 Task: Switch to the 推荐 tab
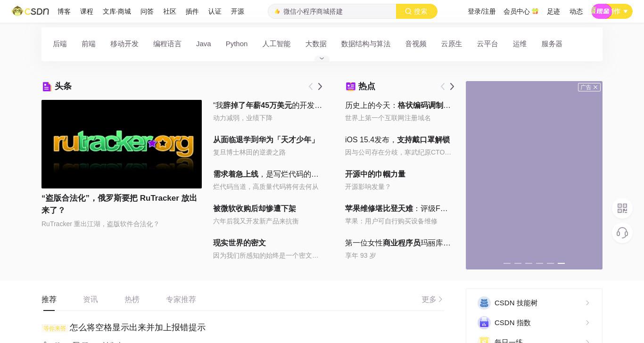point(49,299)
